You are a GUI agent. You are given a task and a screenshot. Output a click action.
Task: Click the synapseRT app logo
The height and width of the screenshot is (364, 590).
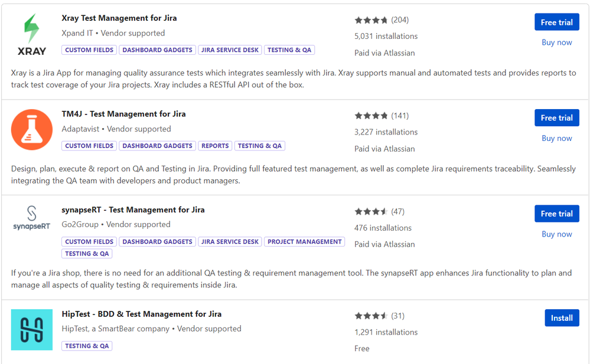point(32,218)
